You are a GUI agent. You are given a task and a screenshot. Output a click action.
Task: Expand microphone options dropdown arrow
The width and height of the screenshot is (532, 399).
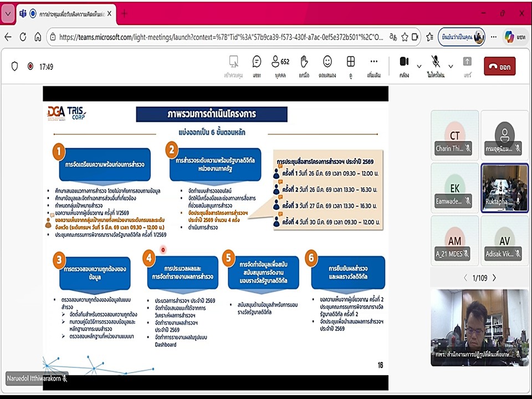point(451,66)
